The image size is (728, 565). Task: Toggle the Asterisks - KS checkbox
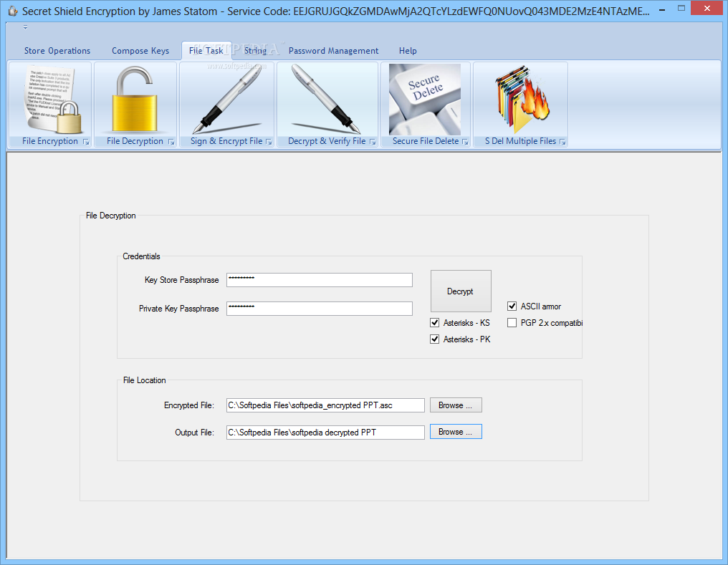[x=434, y=322]
